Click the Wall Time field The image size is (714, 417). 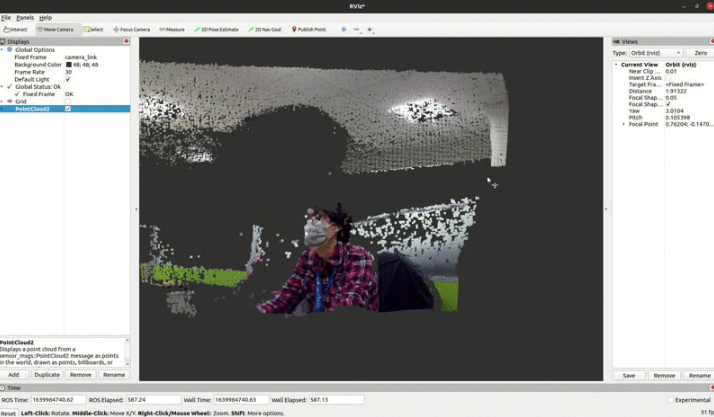241,400
